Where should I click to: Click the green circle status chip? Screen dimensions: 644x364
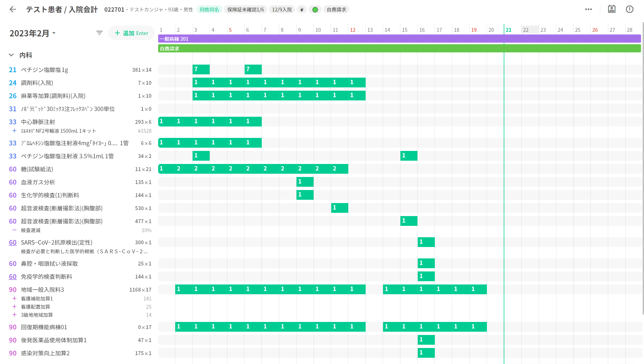pyautogui.click(x=315, y=10)
